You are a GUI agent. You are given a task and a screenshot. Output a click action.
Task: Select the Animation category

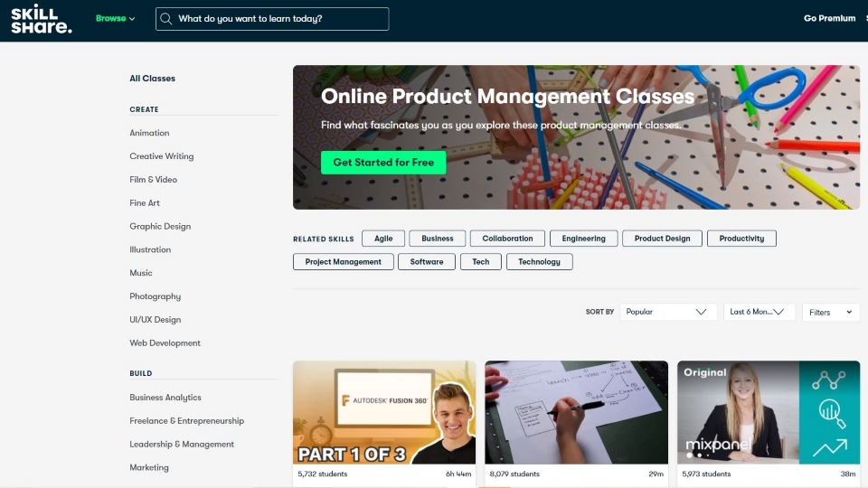149,133
